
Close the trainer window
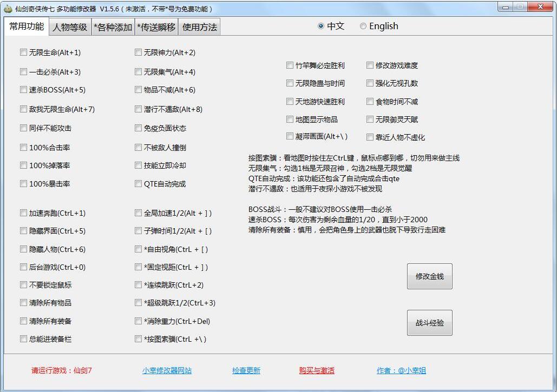click(540, 6)
